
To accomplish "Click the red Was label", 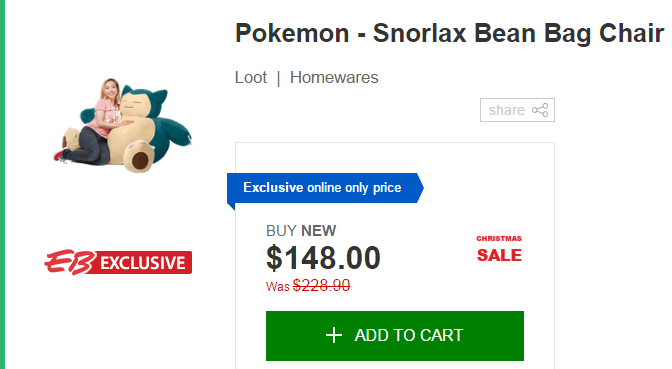I will (278, 286).
